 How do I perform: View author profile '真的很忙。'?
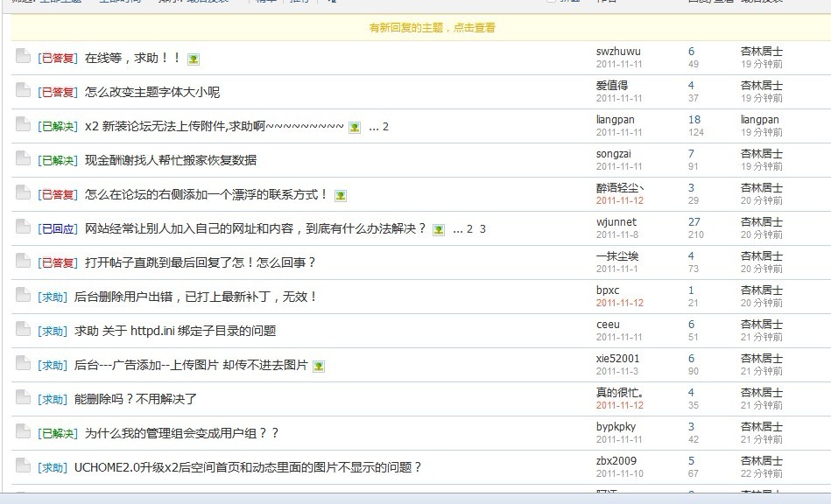tap(620, 392)
